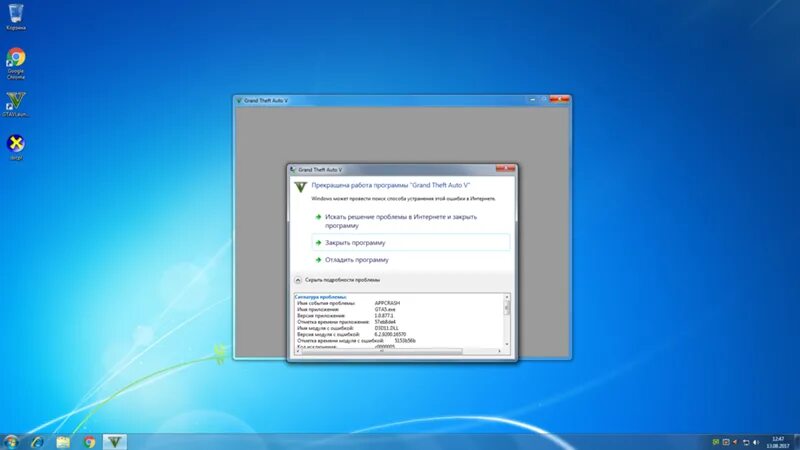Click the APPCRASH event name value
The height and width of the screenshot is (450, 800).
tap(387, 303)
